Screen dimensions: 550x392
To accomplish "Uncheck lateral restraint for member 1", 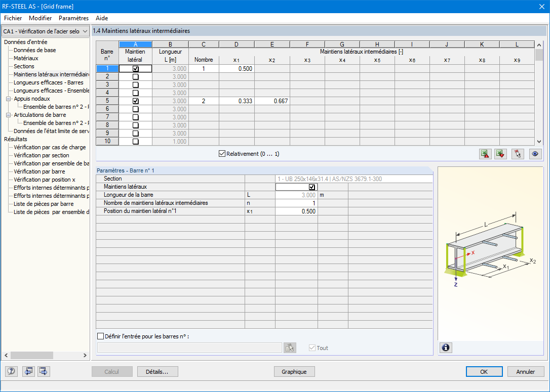I will [135, 69].
